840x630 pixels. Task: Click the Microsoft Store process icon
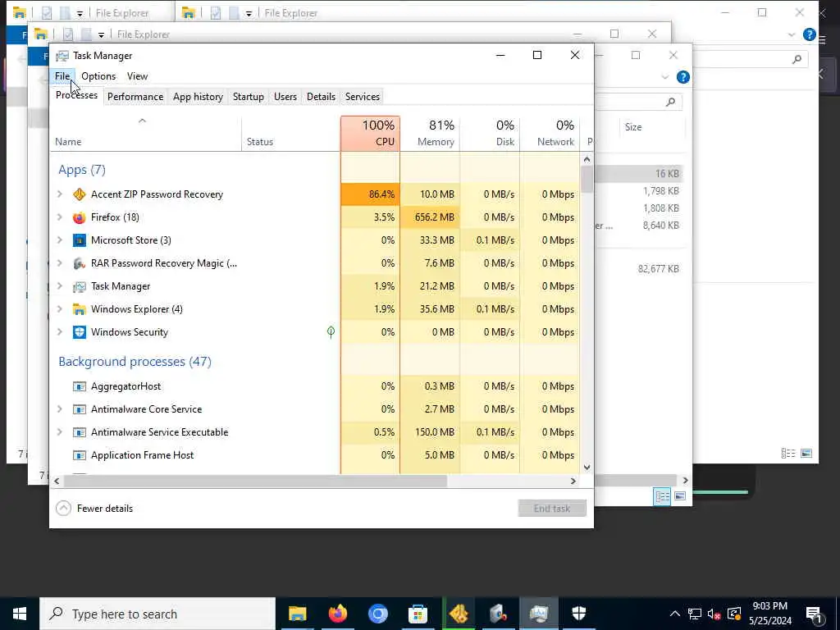[x=80, y=240]
